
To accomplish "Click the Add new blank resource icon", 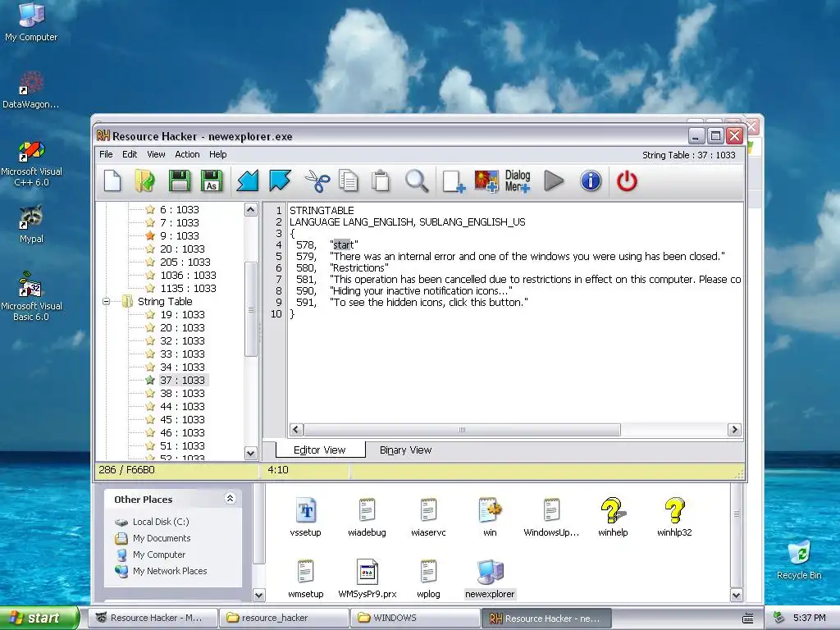I will coord(453,181).
